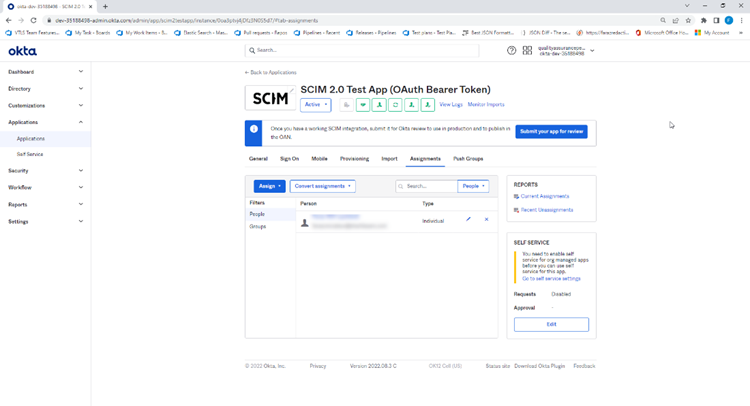The height and width of the screenshot is (406, 750).
Task: Open the Current Assignments report
Action: click(545, 197)
